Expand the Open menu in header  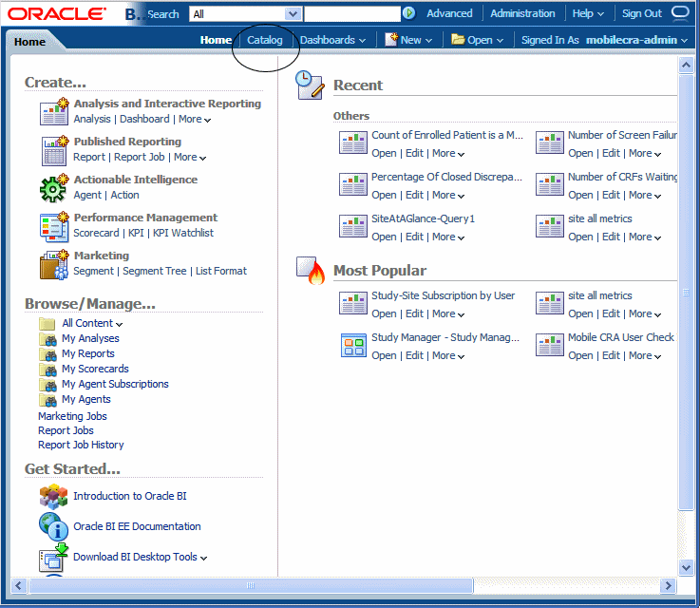point(477,40)
